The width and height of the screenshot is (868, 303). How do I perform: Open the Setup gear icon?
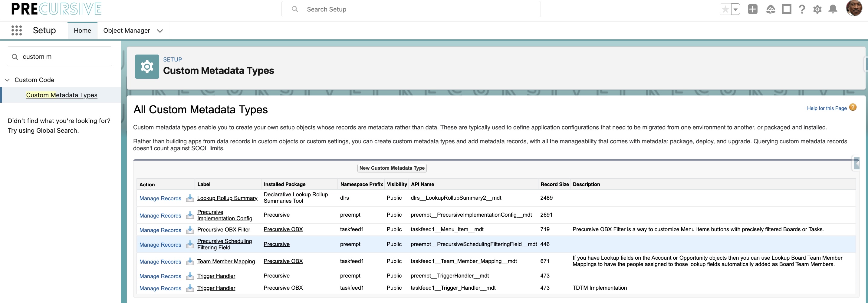point(817,9)
